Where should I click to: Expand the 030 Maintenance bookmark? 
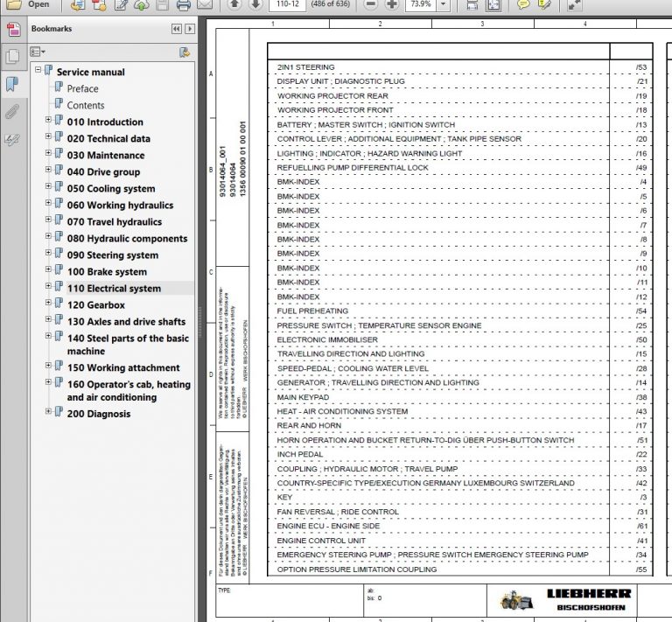click(48, 153)
